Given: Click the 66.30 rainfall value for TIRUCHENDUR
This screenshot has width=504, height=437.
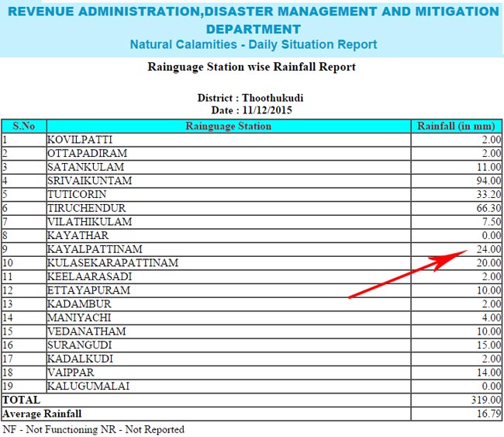Looking at the screenshot, I should 489,208.
